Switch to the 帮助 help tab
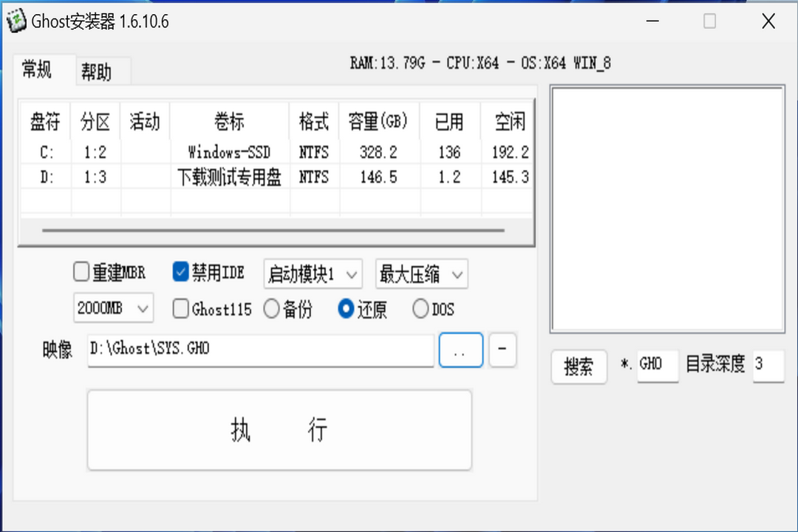This screenshot has width=798, height=532. tap(102, 71)
